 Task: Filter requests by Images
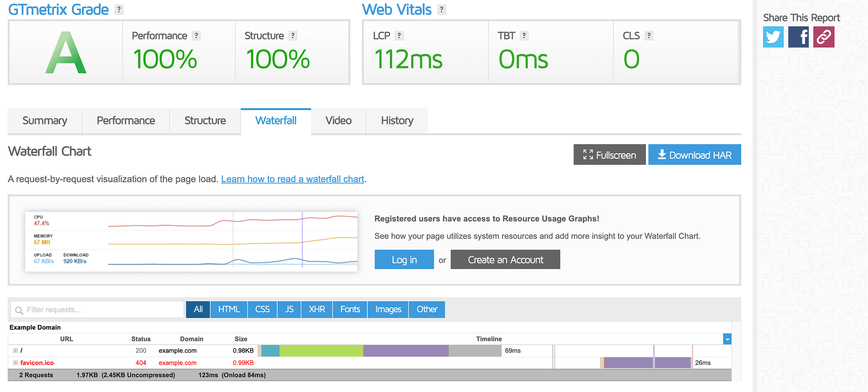(x=388, y=309)
